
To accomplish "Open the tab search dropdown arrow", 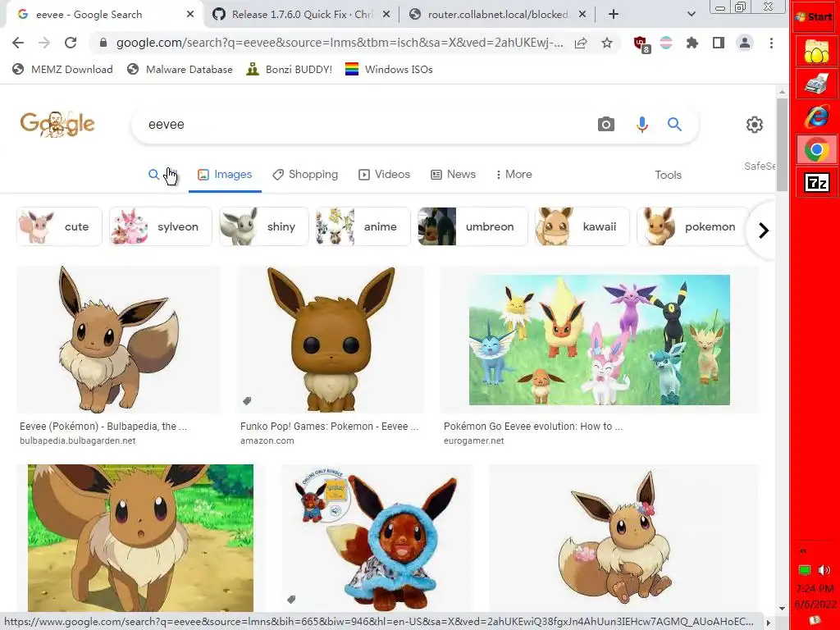I will 691,15.
